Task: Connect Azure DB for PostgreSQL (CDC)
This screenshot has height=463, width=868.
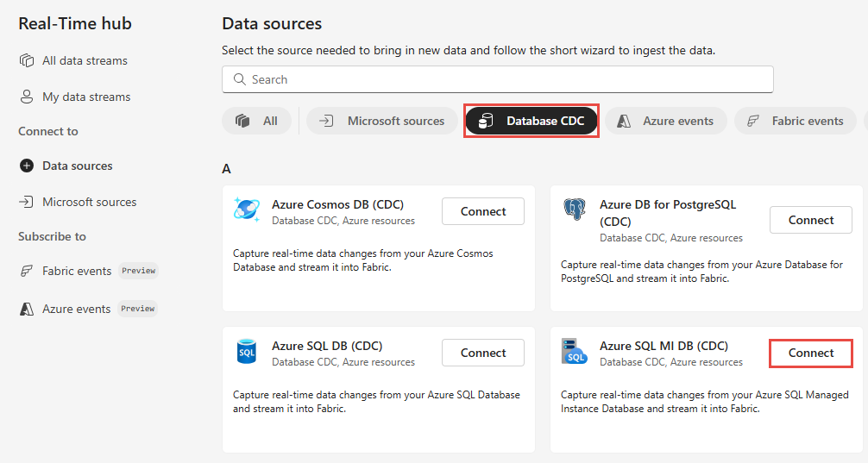Action: 810,220
